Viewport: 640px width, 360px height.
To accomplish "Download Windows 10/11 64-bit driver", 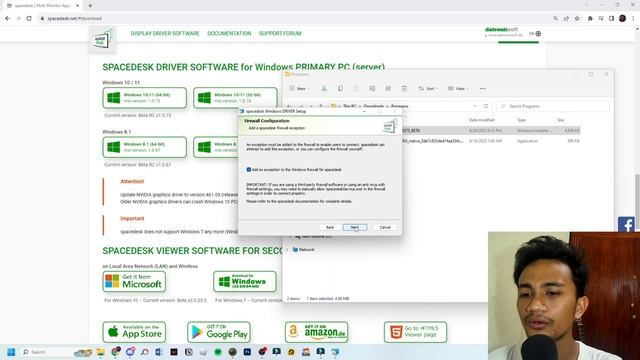I will 144,98.
